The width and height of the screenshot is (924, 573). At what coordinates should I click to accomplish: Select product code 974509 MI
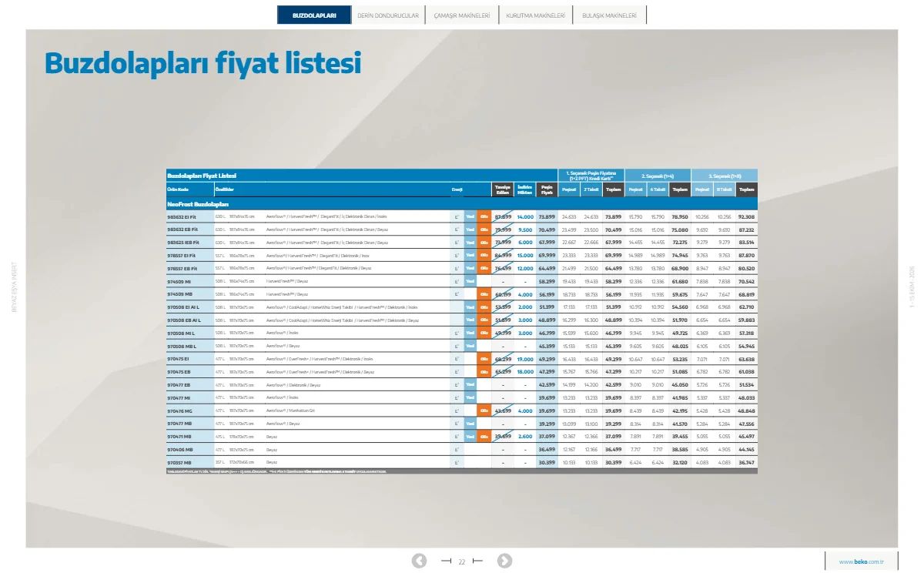tap(179, 281)
